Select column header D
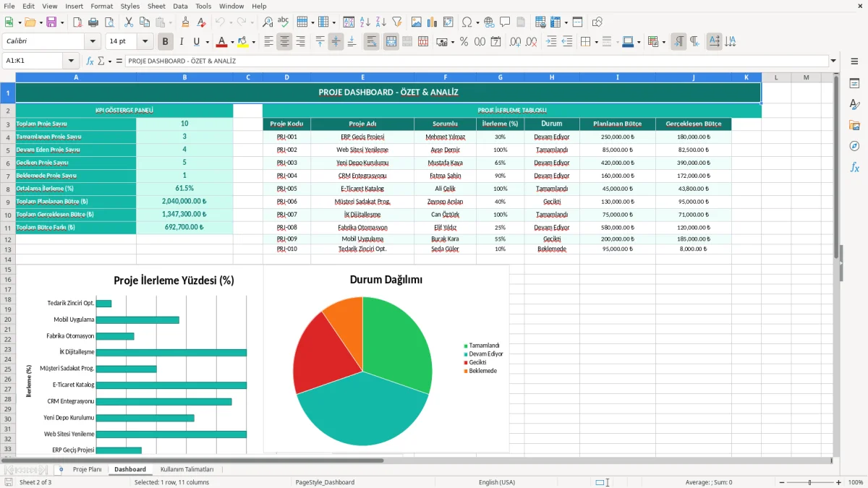This screenshot has height=488, width=868. pos(287,77)
